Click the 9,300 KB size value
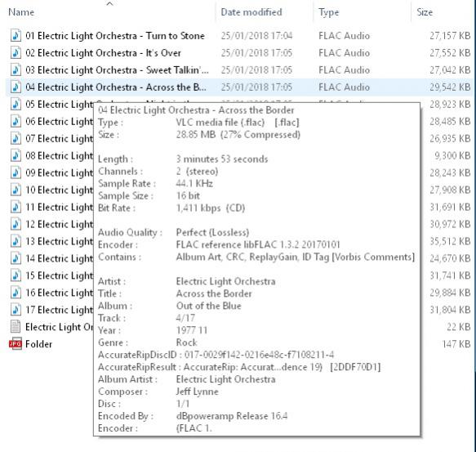This screenshot has width=476, height=452. click(452, 155)
